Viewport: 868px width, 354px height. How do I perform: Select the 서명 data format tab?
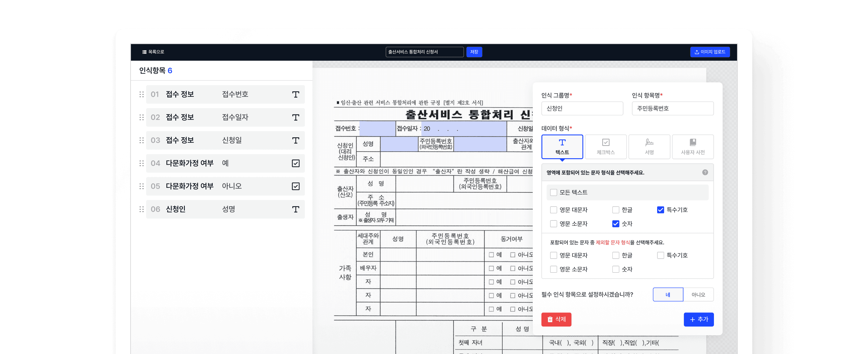(649, 147)
